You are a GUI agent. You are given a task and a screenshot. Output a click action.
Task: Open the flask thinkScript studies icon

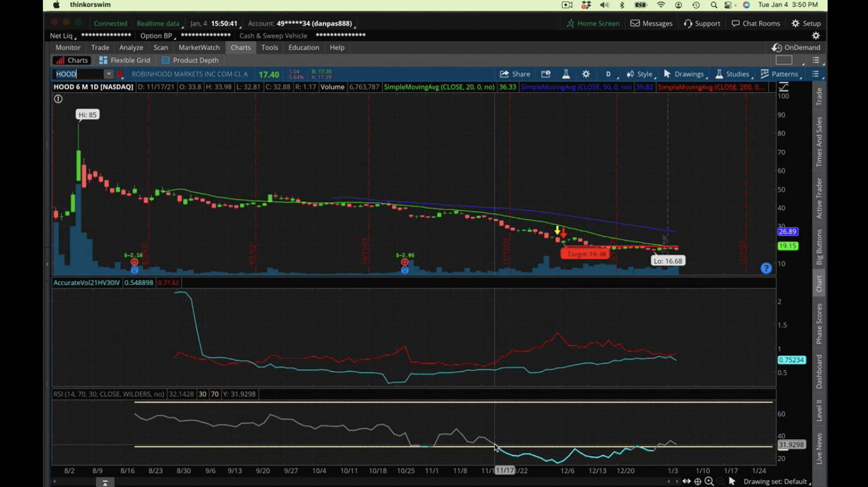tap(566, 74)
